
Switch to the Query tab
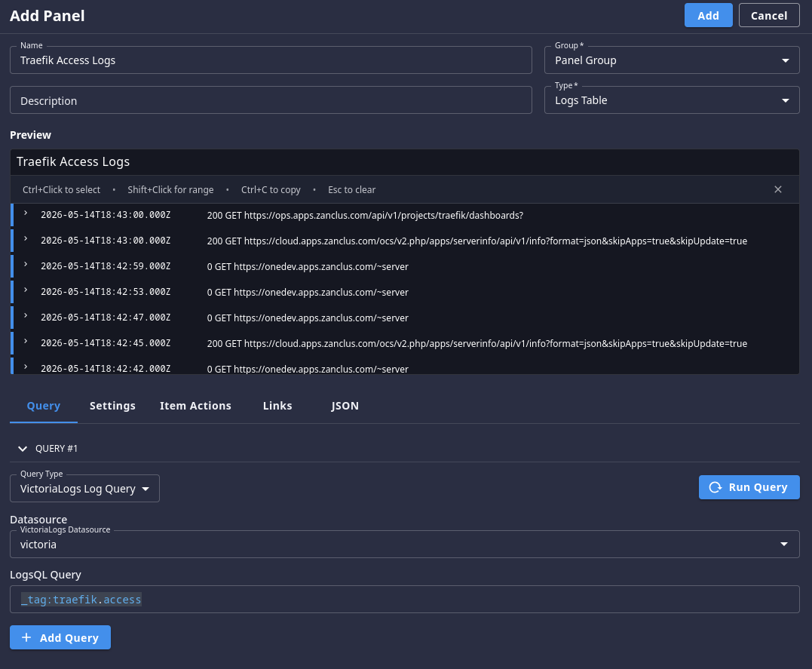pos(44,406)
